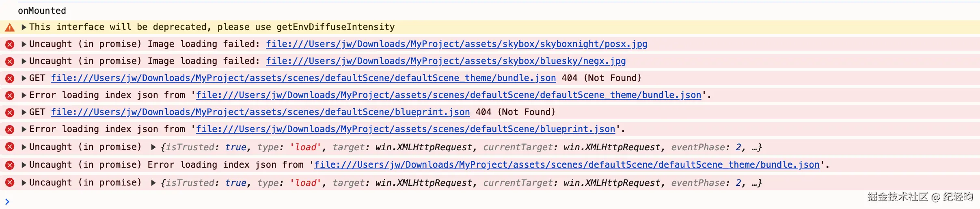Click the error icon on the GET blueprint.json row
The height and width of the screenshot is (209, 980).
click(x=10, y=113)
